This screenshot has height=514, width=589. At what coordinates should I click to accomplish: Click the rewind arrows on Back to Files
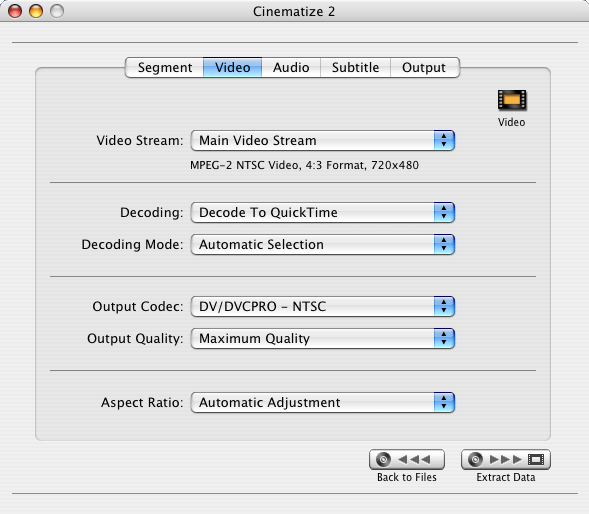point(414,459)
